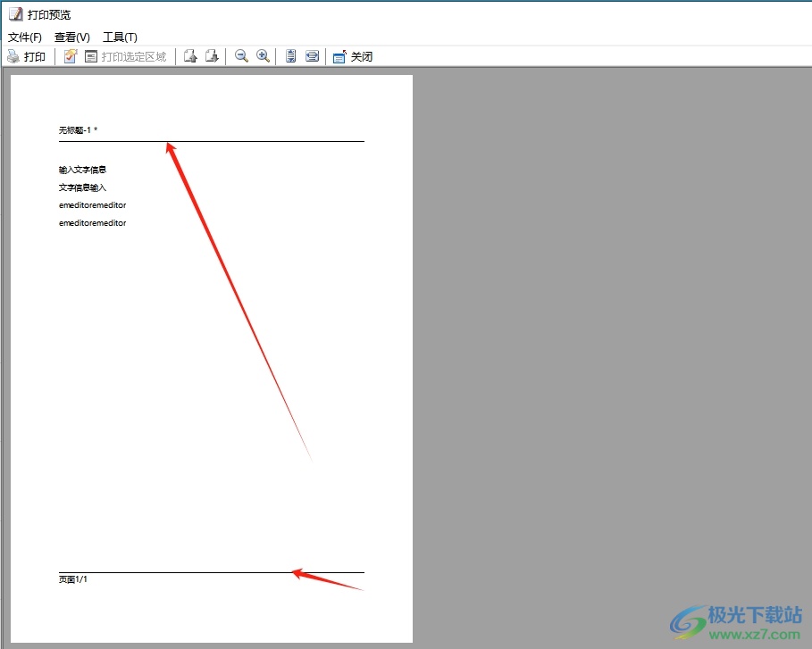Close print preview with 关闭 button
Viewport: 812px width, 649px height.
tap(353, 56)
